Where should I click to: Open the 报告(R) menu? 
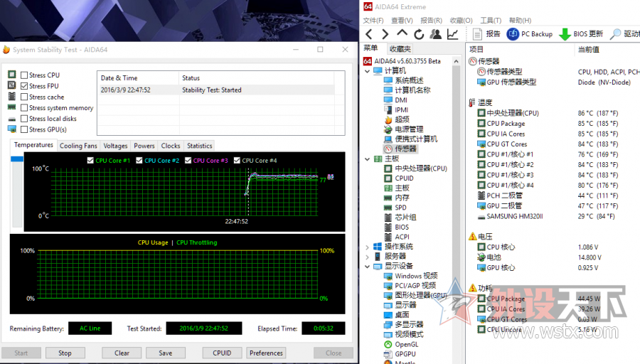[431, 21]
